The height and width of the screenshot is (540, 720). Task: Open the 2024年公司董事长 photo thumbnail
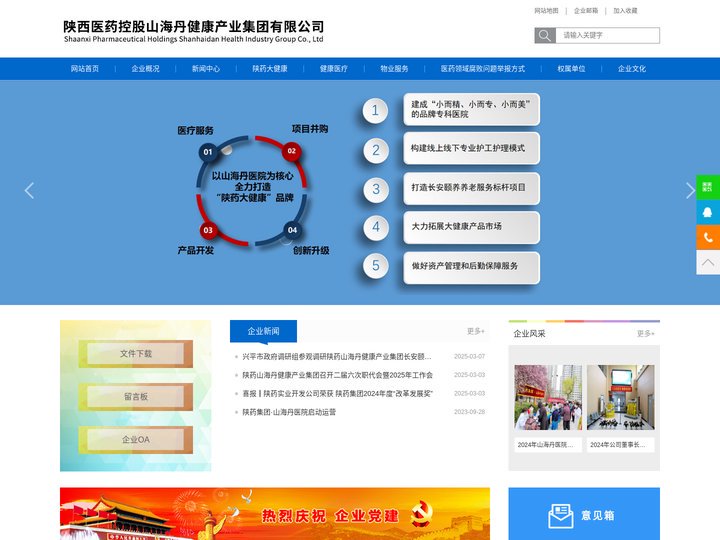point(620,398)
